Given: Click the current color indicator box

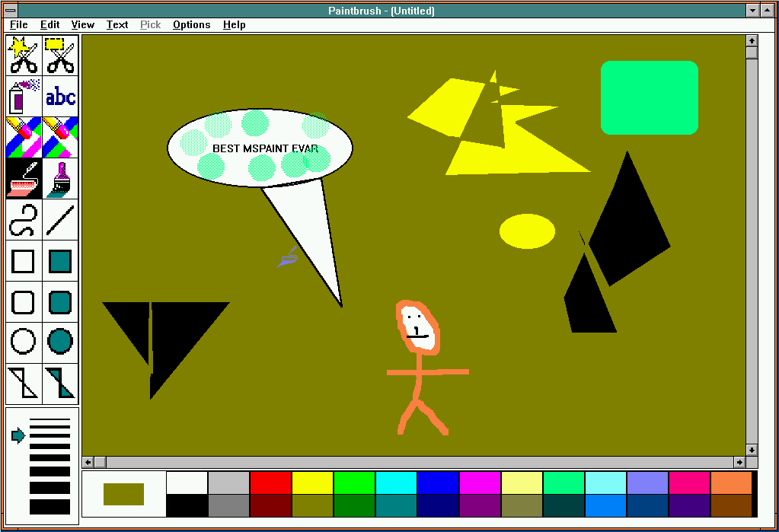Looking at the screenshot, I should [123, 494].
